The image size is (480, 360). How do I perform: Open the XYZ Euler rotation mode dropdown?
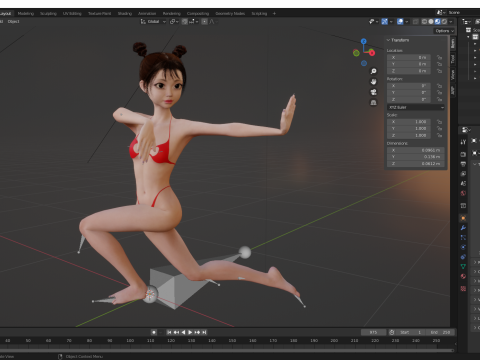click(416, 107)
